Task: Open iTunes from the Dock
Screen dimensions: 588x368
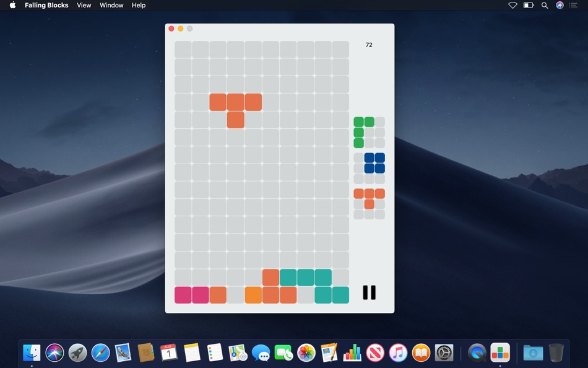Action: [x=398, y=353]
